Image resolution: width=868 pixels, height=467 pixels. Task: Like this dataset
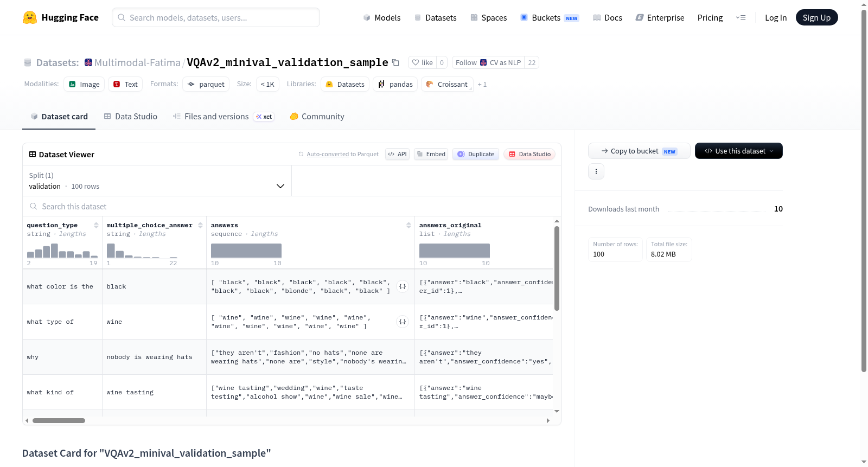(422, 62)
